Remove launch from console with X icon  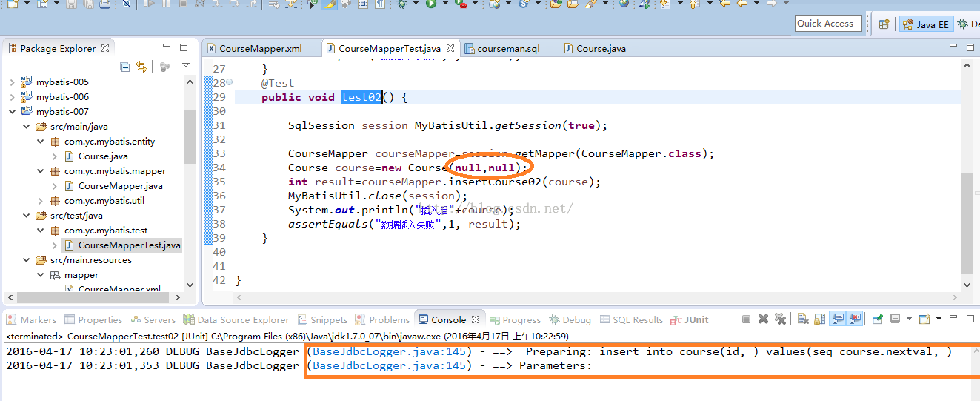pyautogui.click(x=763, y=319)
